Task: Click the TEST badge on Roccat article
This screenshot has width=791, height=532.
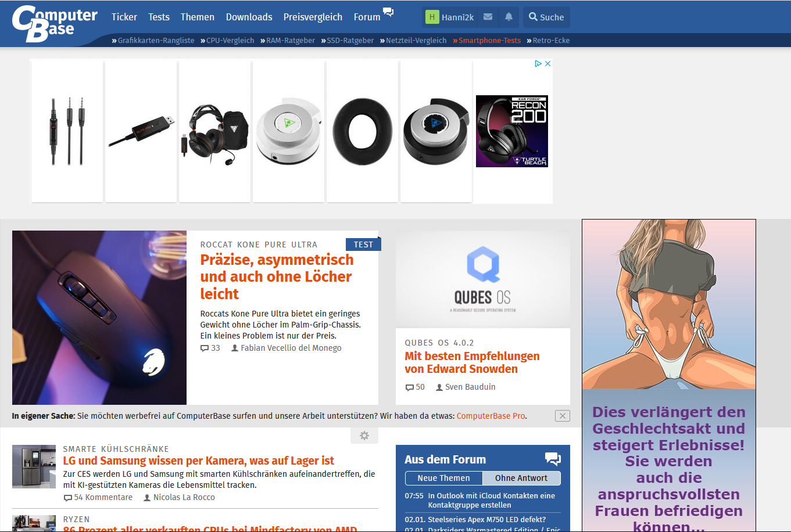Action: 363,245
